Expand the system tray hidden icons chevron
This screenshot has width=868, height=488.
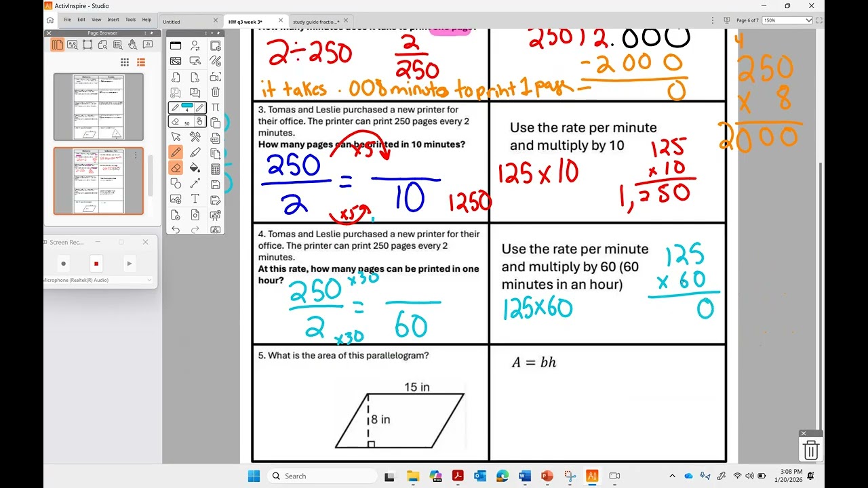pos(673,476)
